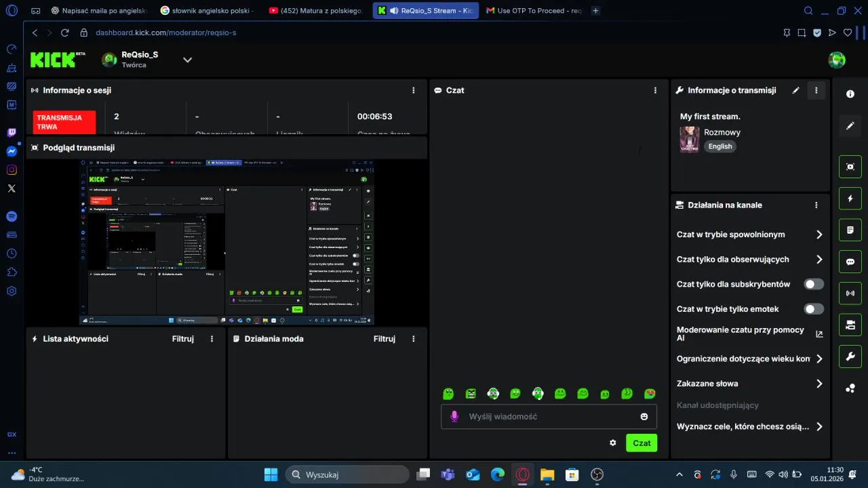
Task: Open Informacje o sesji three-dot menu
Action: pos(414,90)
